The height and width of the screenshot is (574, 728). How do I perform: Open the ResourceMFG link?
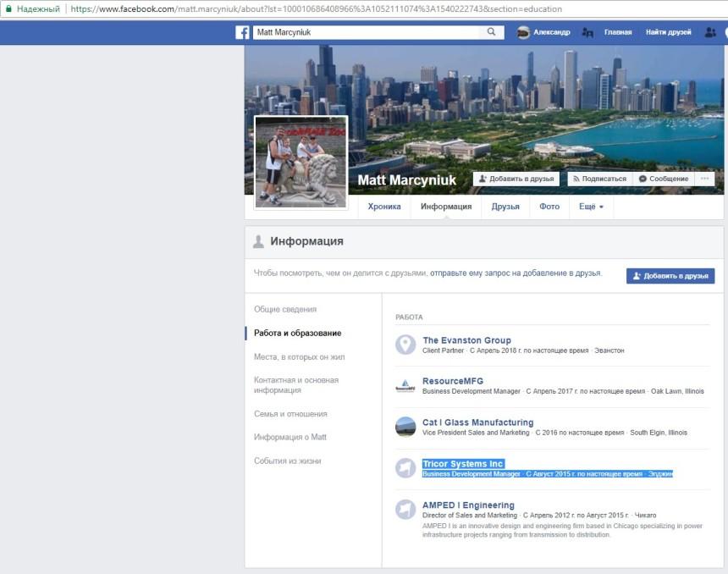[x=453, y=381]
